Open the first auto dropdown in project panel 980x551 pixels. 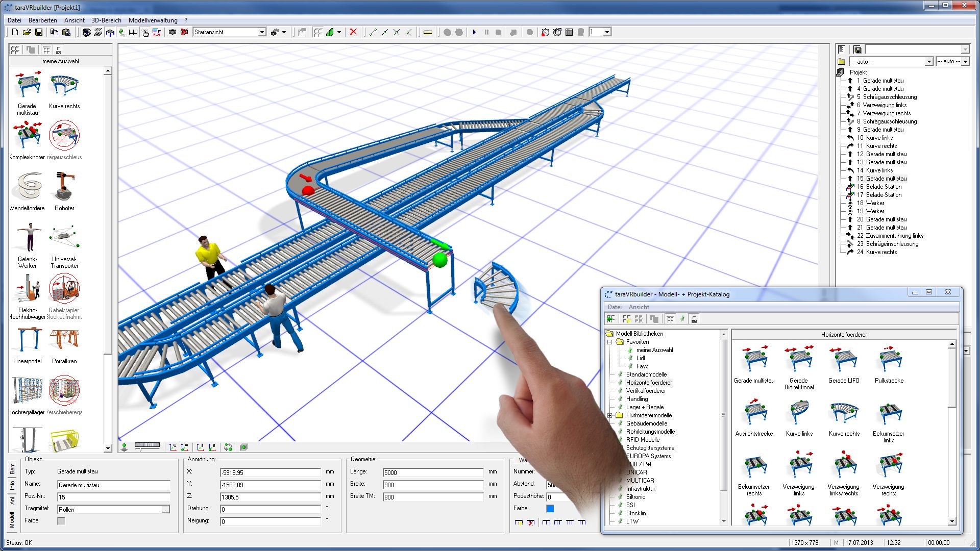coord(928,62)
